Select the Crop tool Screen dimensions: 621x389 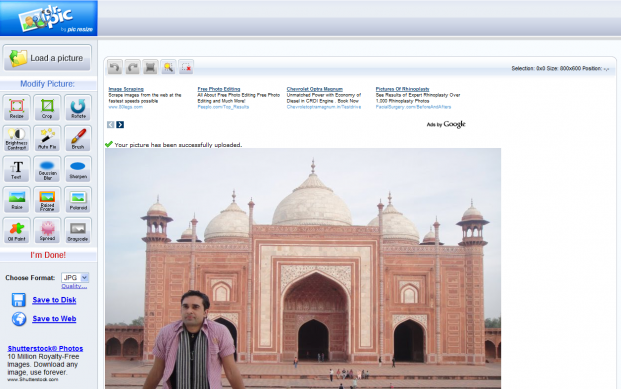[47, 108]
